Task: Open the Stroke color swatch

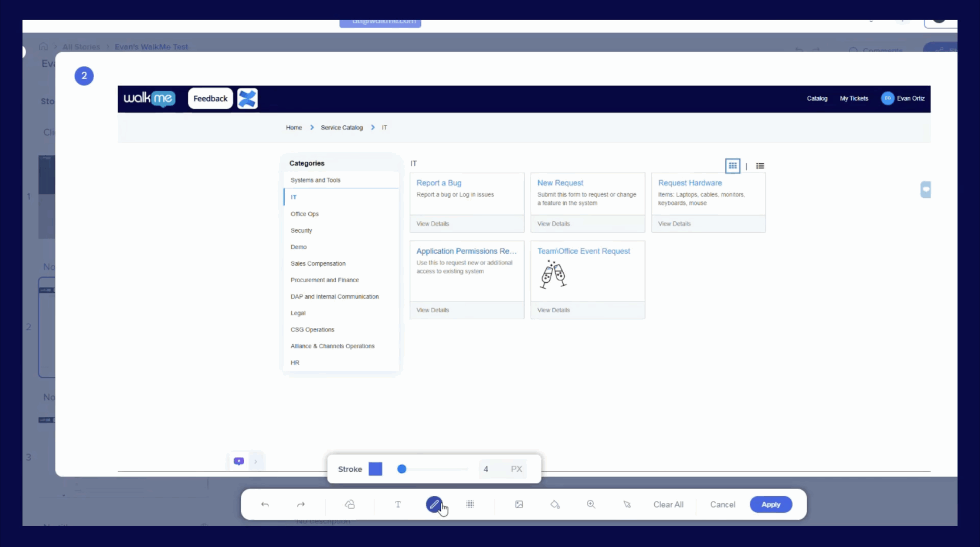Action: (x=375, y=469)
